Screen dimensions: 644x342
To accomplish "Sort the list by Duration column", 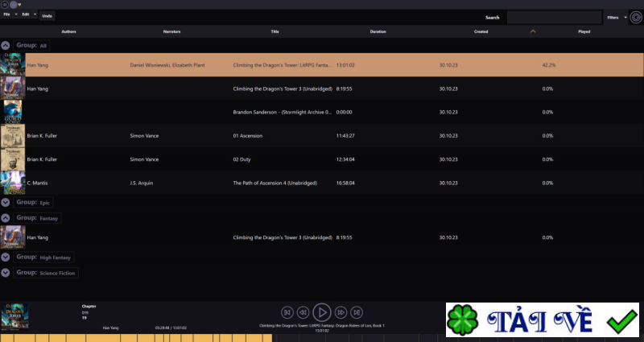I will (378, 31).
